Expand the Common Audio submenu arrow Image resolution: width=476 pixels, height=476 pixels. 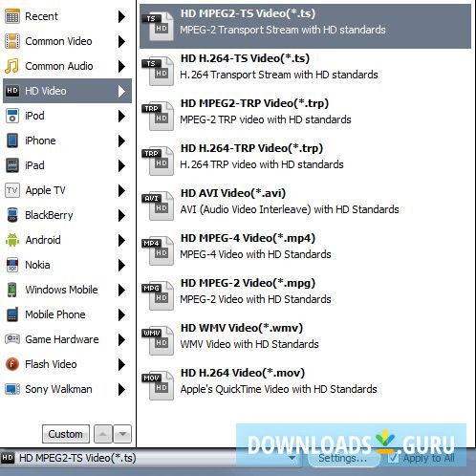(121, 66)
